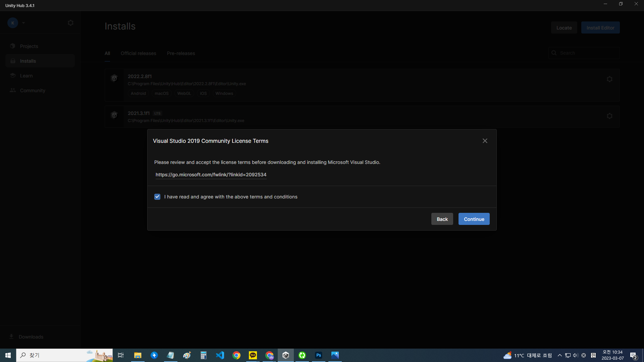Image resolution: width=644 pixels, height=362 pixels.
Task: Open settings gear for 2021.3.1f1 install
Action: (x=609, y=116)
